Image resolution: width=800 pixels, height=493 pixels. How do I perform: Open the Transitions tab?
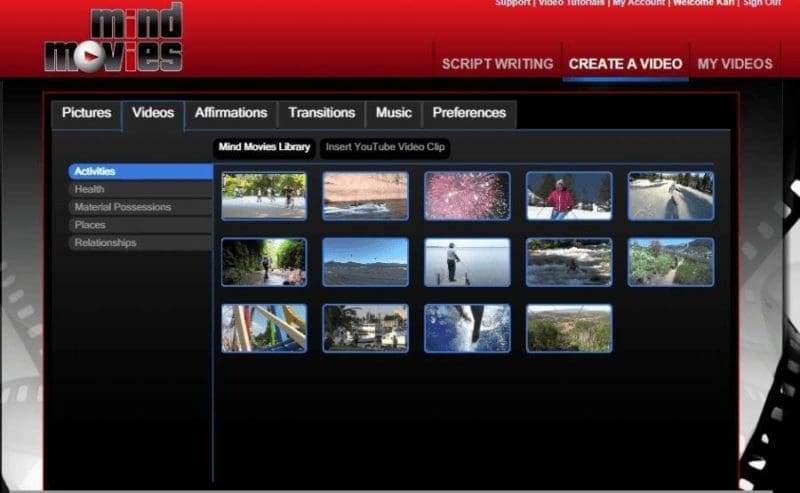pyautogui.click(x=321, y=113)
